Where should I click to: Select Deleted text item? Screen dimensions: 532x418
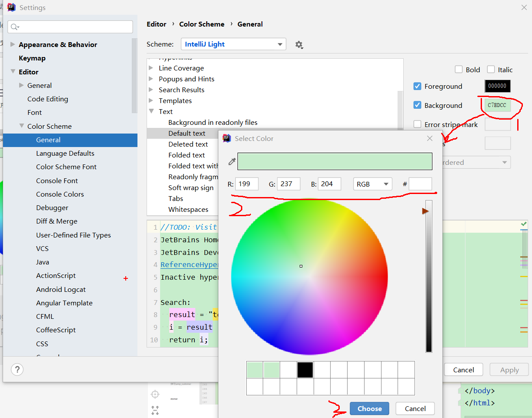(188, 144)
